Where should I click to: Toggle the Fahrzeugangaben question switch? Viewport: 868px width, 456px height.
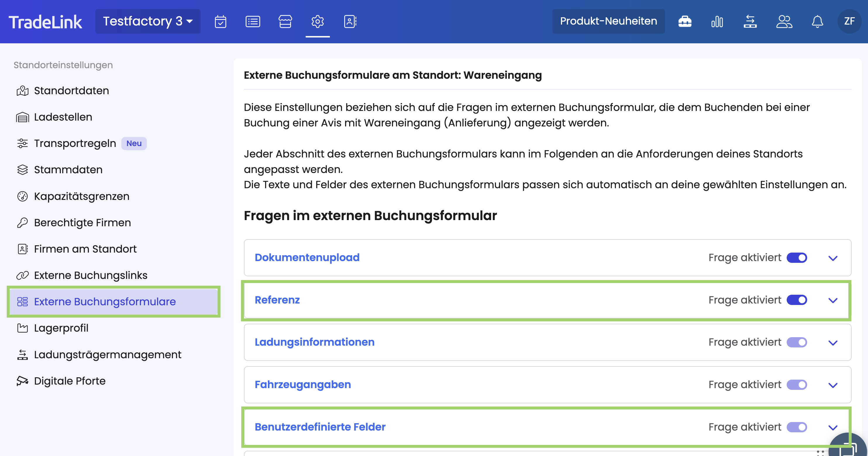click(x=797, y=385)
